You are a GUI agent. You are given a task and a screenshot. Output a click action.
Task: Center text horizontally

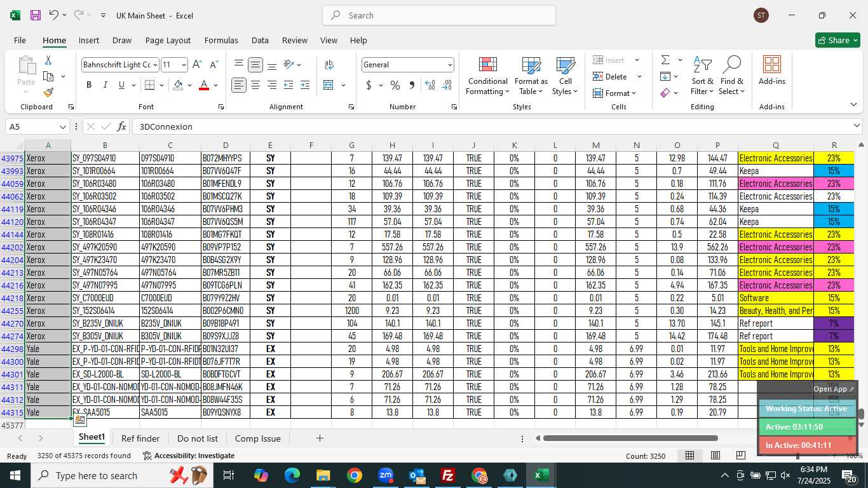pos(255,85)
